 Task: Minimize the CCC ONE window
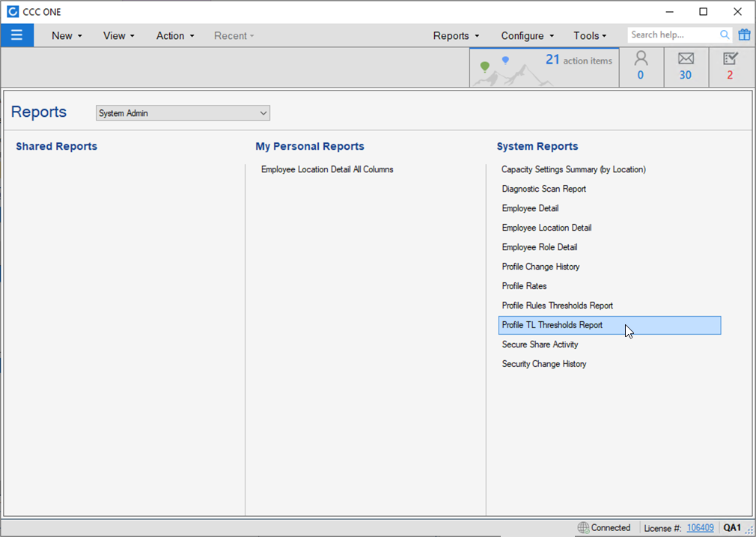pos(670,11)
